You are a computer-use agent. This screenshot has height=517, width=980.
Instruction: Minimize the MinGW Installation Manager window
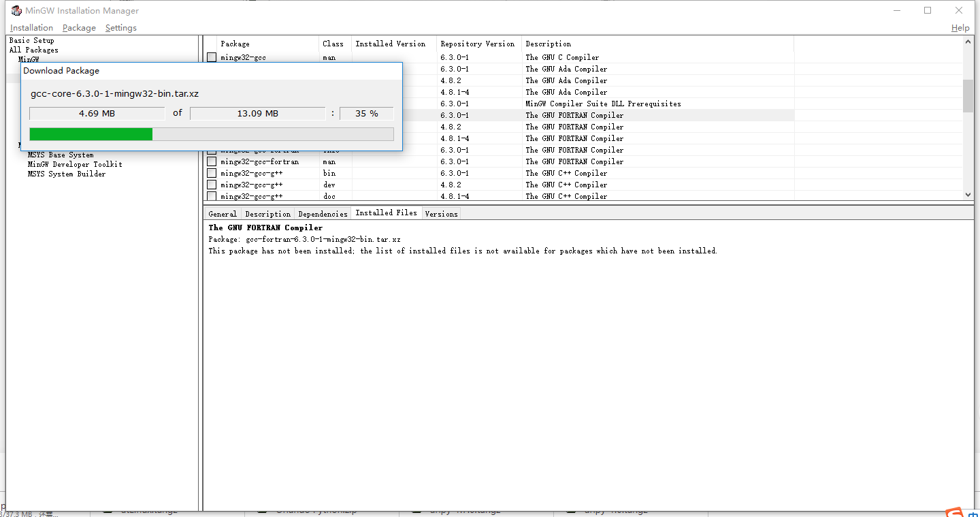click(896, 10)
